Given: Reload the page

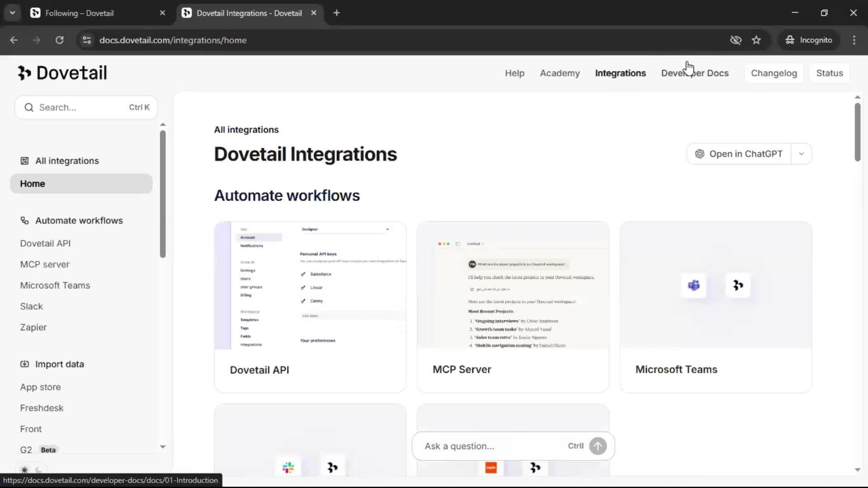Looking at the screenshot, I should coord(60,40).
